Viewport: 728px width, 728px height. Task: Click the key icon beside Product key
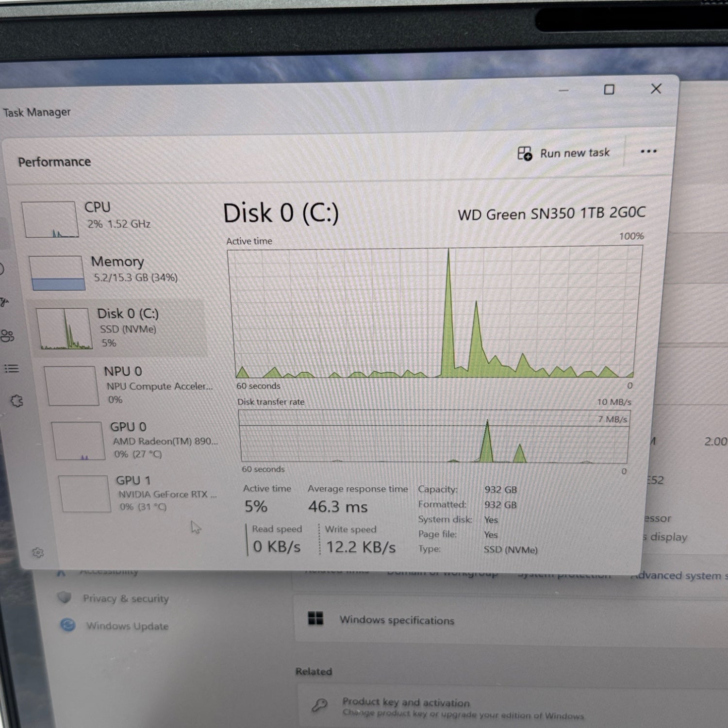(319, 705)
